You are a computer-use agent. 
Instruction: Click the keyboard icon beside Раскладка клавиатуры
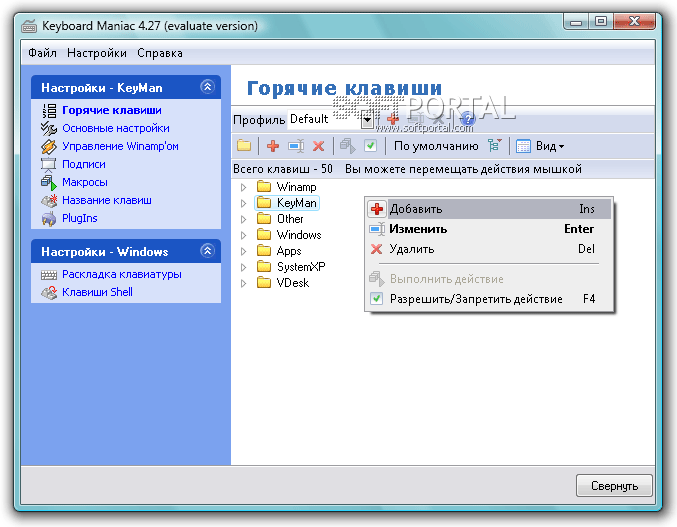click(49, 275)
